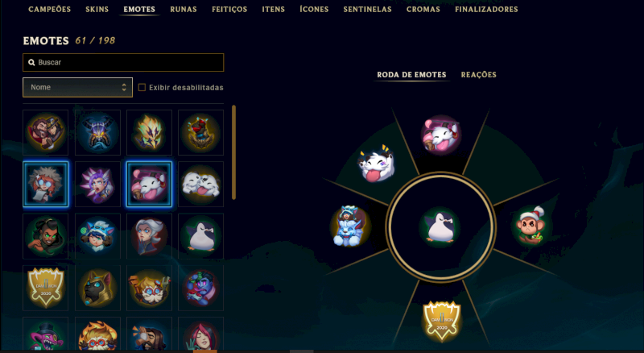Choose the blue horned helmet emote
Screen dimensions: 644x353
(x=97, y=132)
